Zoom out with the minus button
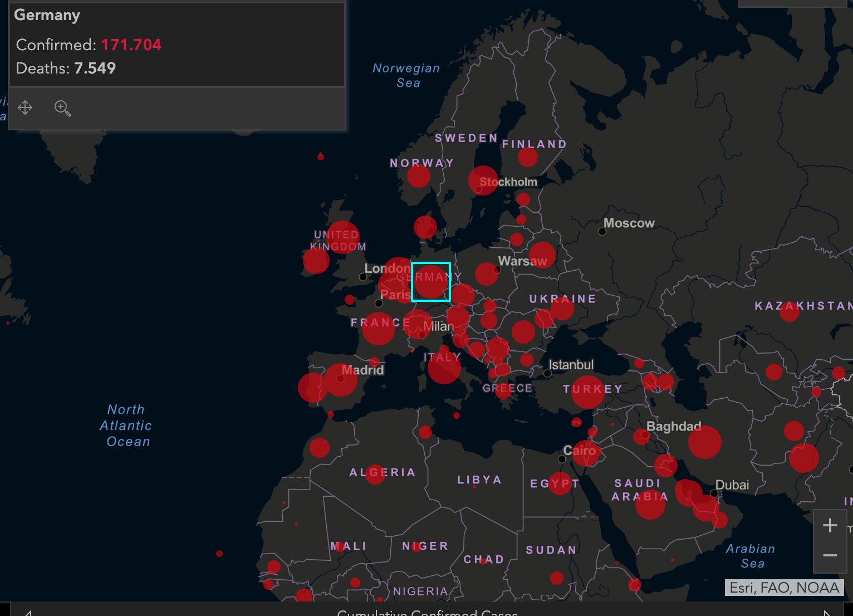This screenshot has height=616, width=853. tap(830, 555)
